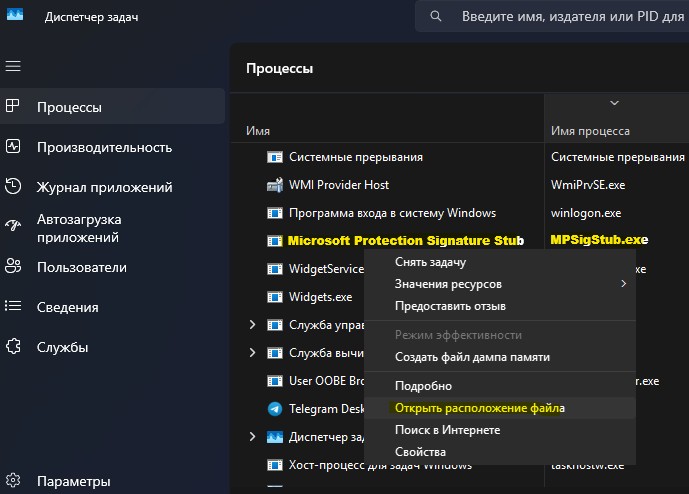This screenshot has height=494, width=689.
Task: Expand the Служба вычислений process group
Action: tap(252, 352)
